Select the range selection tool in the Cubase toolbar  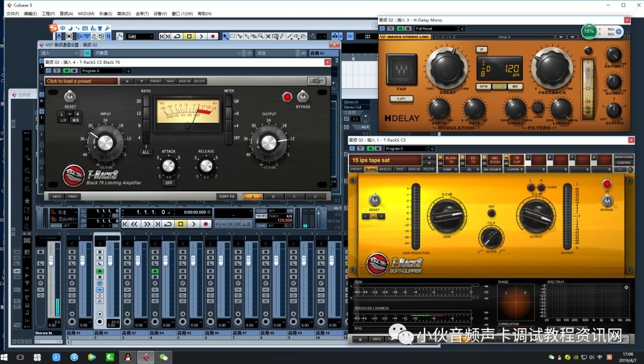(x=233, y=36)
